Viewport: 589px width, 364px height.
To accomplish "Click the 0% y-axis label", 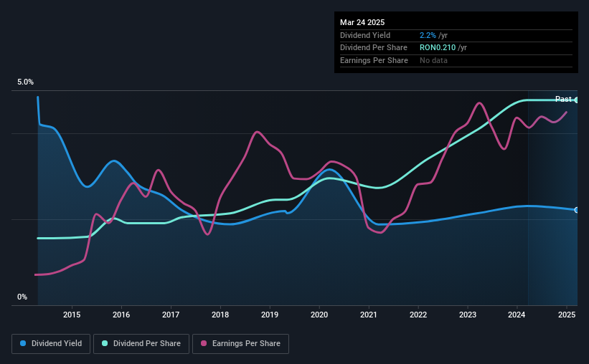I will coord(22,297).
